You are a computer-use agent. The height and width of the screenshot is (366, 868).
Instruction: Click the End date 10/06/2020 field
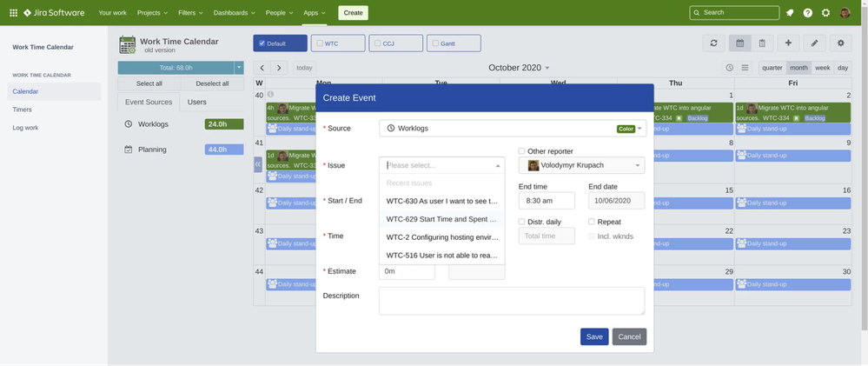(616, 201)
